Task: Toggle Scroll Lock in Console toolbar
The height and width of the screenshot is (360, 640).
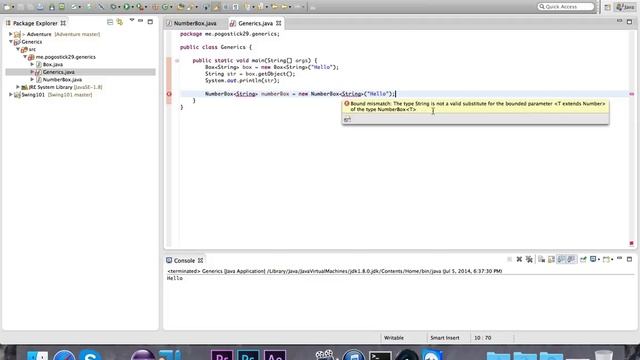Action: [551, 259]
